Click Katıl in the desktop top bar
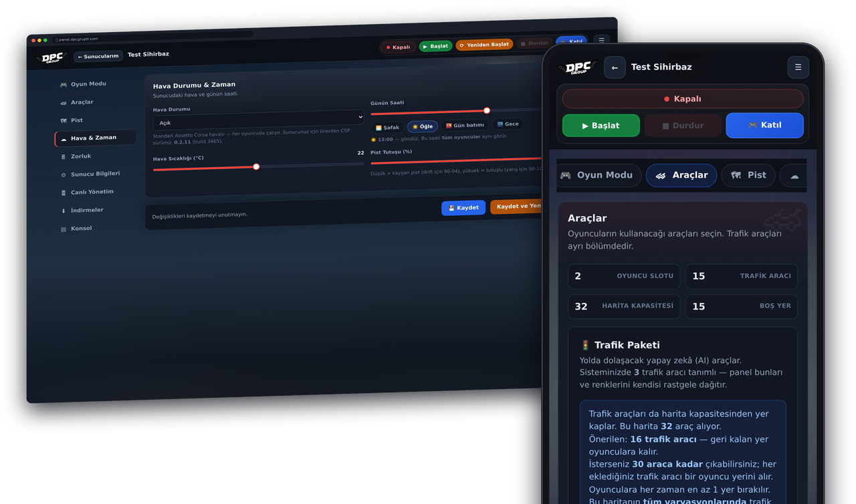The width and height of the screenshot is (856, 504). pos(572,41)
